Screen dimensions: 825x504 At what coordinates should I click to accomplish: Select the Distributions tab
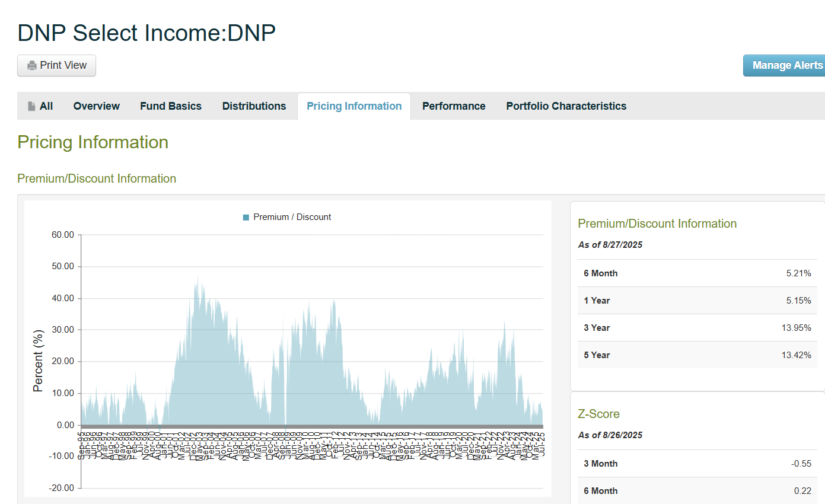(254, 106)
